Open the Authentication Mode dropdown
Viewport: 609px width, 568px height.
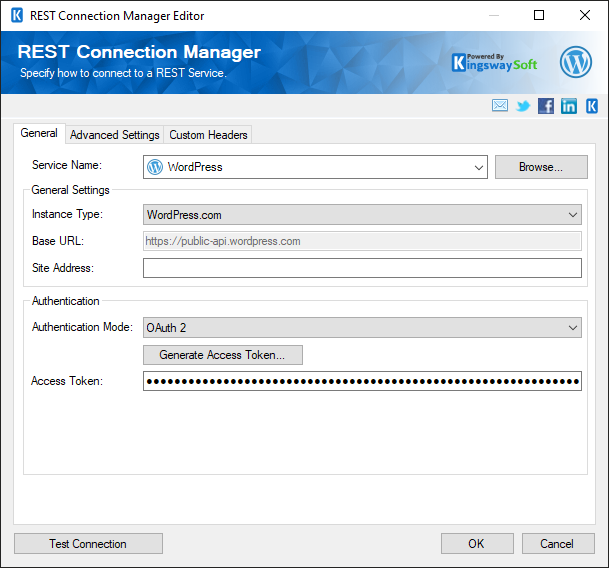click(362, 328)
